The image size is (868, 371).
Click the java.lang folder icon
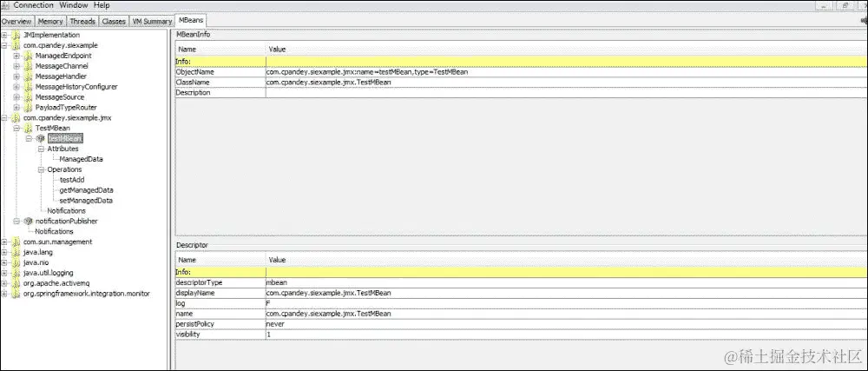point(16,252)
